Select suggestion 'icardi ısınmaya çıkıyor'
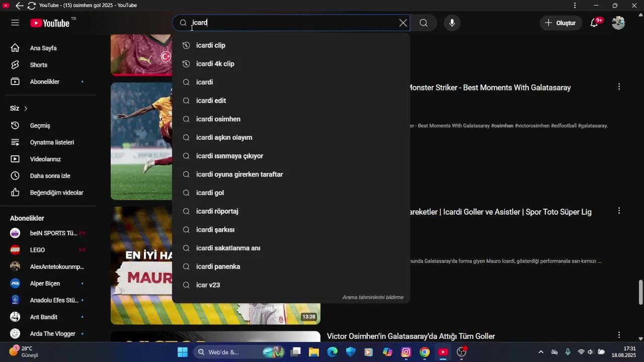 click(x=291, y=156)
